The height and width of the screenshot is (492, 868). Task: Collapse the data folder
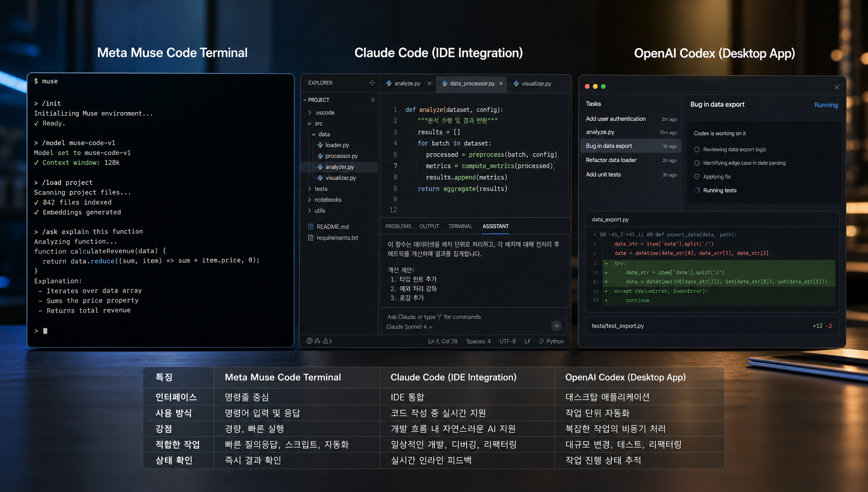(314, 134)
